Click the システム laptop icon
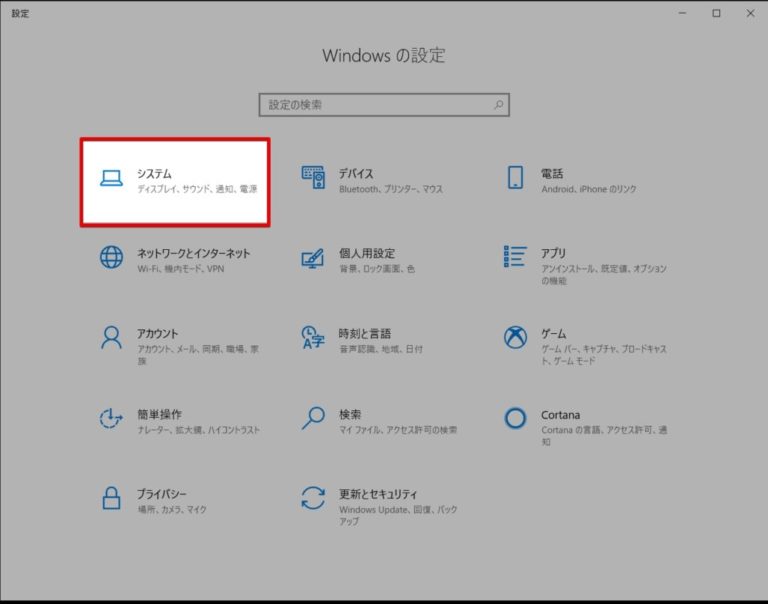 111,179
